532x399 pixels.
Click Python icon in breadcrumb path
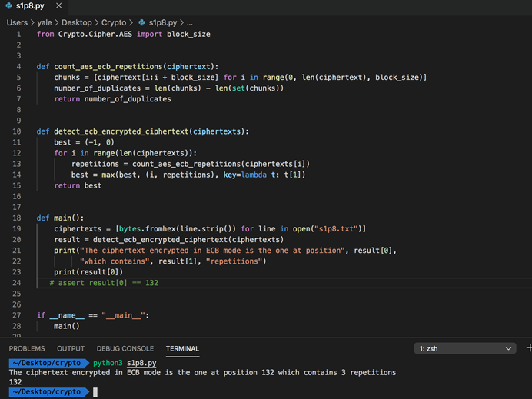click(x=141, y=23)
